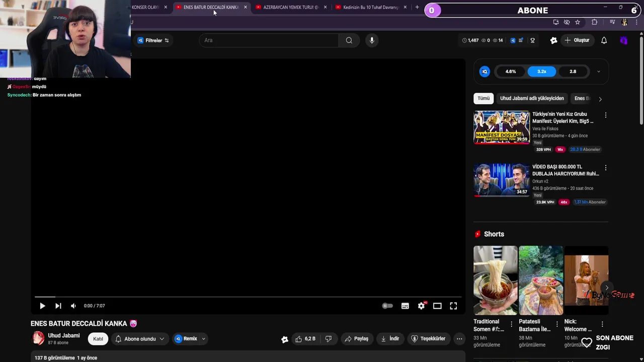Select the 2.8 score pill

(573, 71)
